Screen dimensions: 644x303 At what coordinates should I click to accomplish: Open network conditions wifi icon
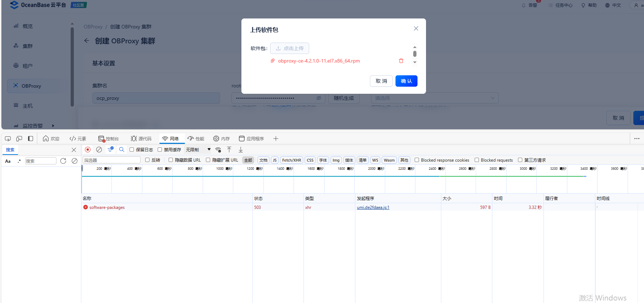pyautogui.click(x=218, y=150)
